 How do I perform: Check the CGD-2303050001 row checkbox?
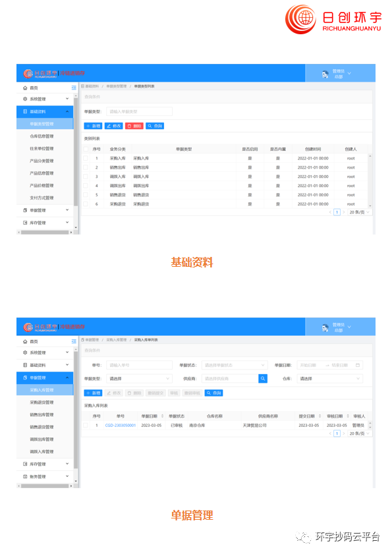[x=86, y=425]
